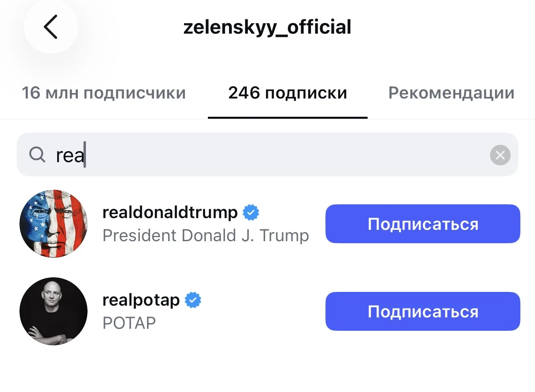535x392 pixels.
Task: Clear the search with the gray X
Action: pyautogui.click(x=500, y=155)
